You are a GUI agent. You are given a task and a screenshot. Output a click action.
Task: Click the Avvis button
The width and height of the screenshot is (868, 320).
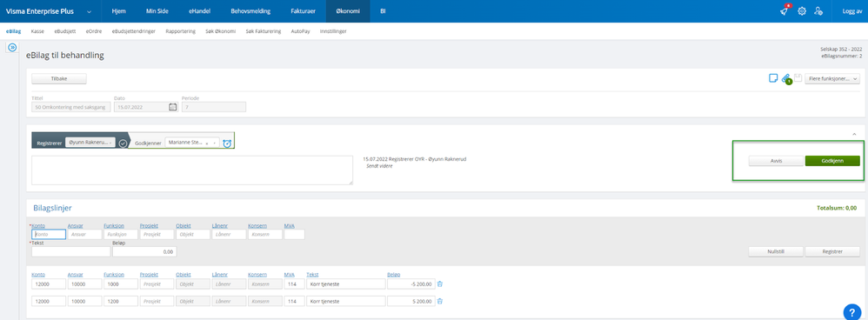776,161
